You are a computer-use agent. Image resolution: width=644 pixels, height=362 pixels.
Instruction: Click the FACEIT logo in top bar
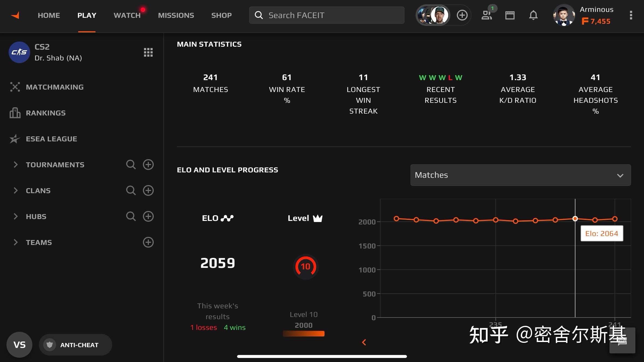(x=15, y=15)
